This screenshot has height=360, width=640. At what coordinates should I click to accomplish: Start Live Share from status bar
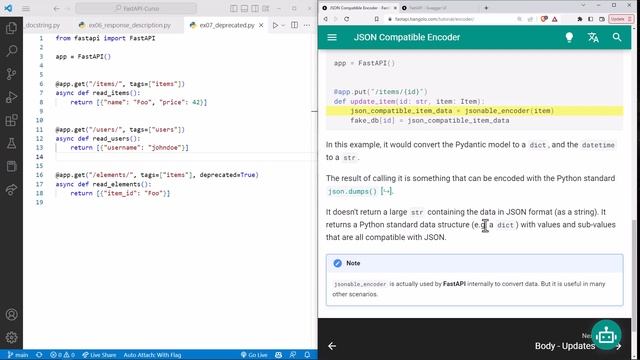click(x=99, y=355)
